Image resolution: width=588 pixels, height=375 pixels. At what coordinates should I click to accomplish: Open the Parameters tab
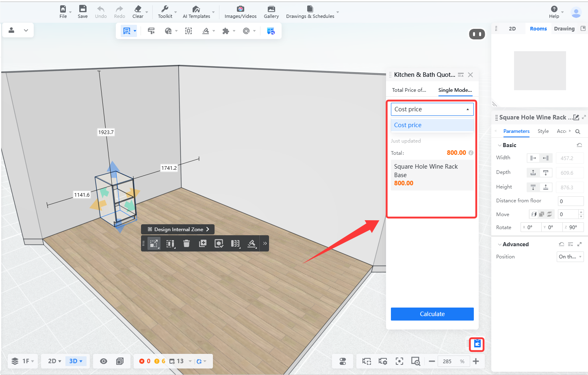[516, 131]
